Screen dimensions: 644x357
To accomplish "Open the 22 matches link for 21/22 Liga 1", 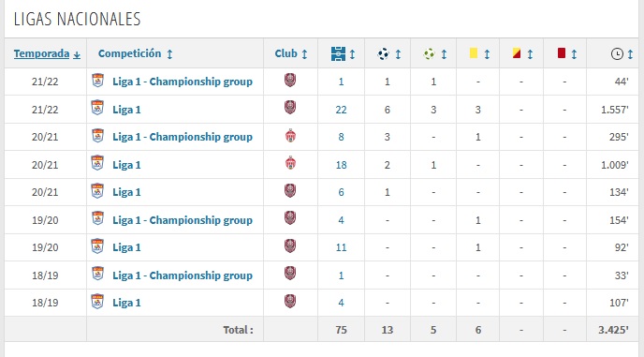I will [x=341, y=110].
